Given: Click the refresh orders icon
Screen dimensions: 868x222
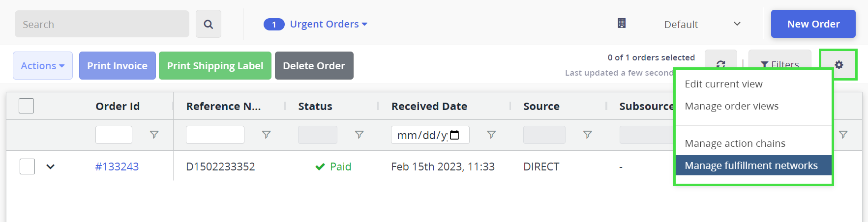Looking at the screenshot, I should [720, 64].
